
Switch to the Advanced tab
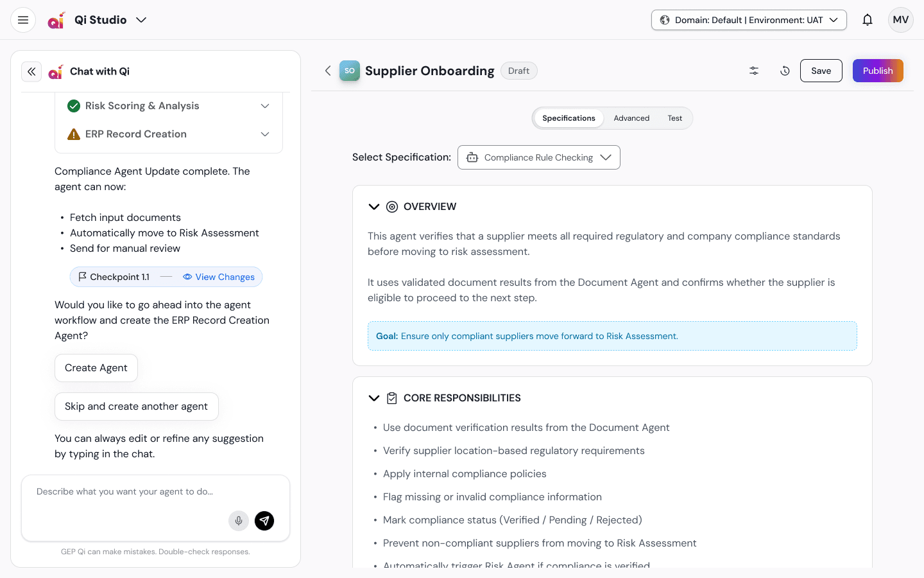(x=631, y=118)
